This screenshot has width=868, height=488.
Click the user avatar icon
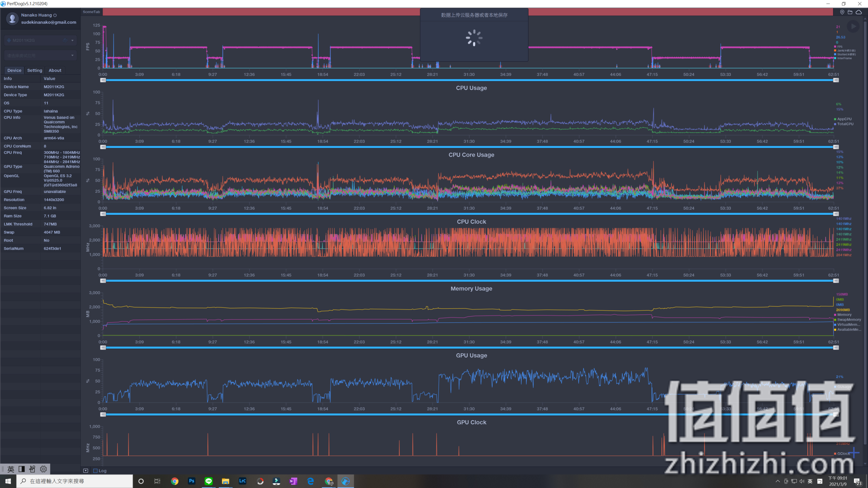12,18
